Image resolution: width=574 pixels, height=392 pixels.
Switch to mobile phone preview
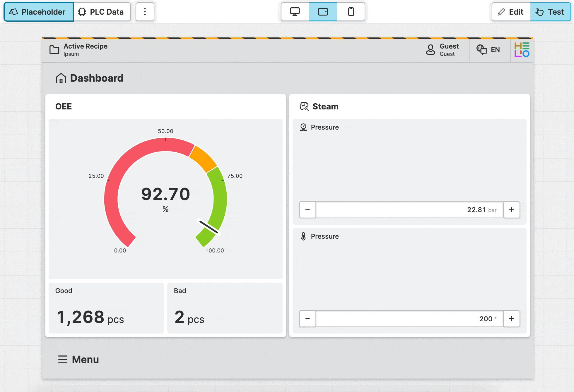(351, 12)
